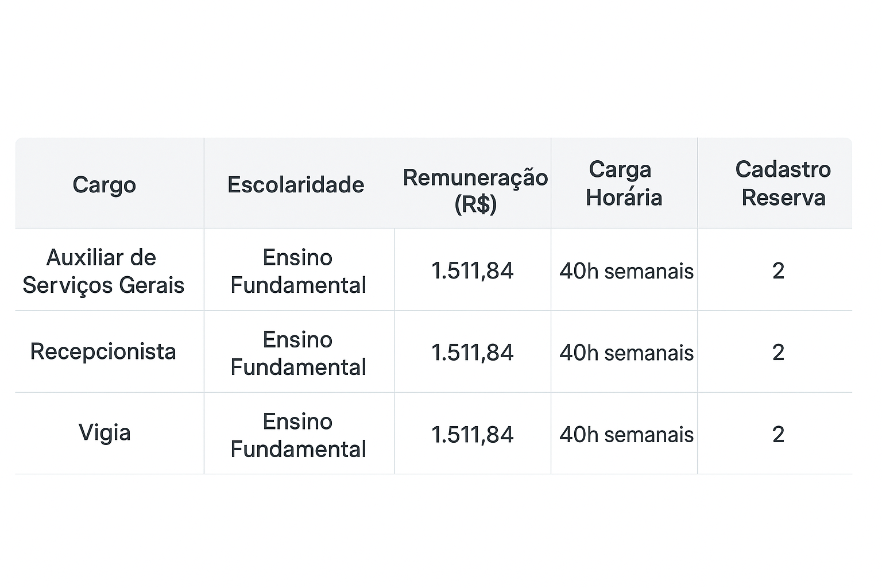Viewport: 882px width, 588px height.
Task: Click Cadastro Reserva value 2 for Vigia
Action: (x=778, y=435)
